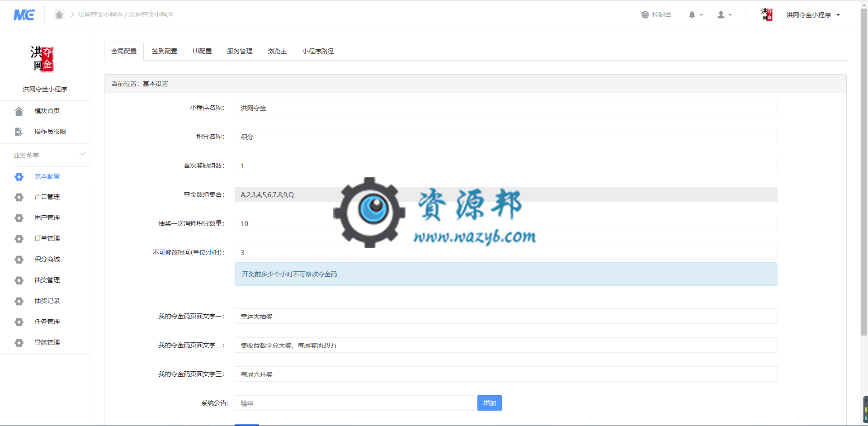Collapse the 业务菜单 section chevron

pyautogui.click(x=82, y=154)
